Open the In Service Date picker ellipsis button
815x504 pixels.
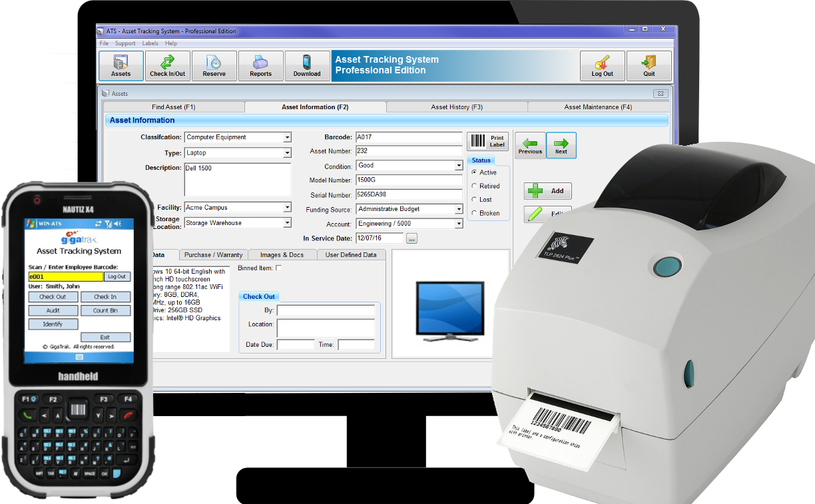point(411,238)
